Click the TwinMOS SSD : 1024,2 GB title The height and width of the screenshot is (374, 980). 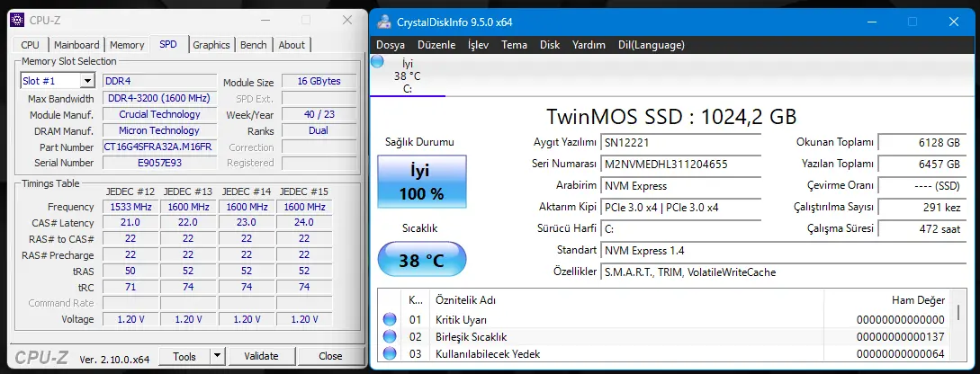coord(671,116)
